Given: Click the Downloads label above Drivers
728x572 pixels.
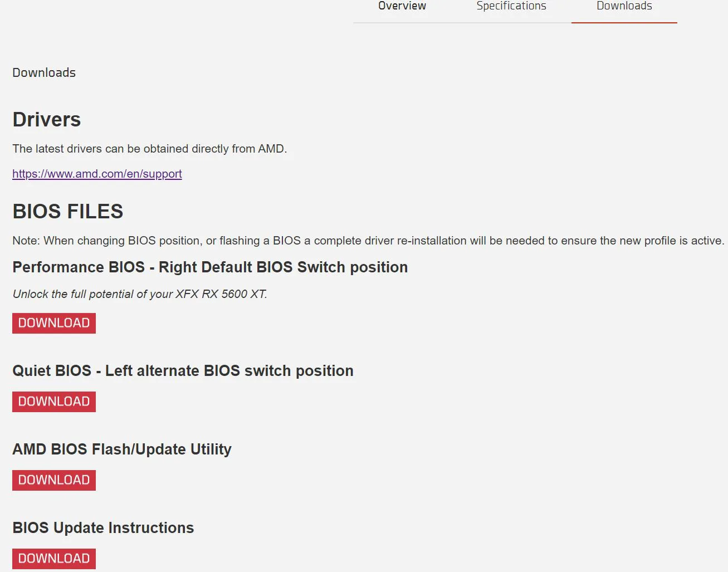Looking at the screenshot, I should point(44,72).
